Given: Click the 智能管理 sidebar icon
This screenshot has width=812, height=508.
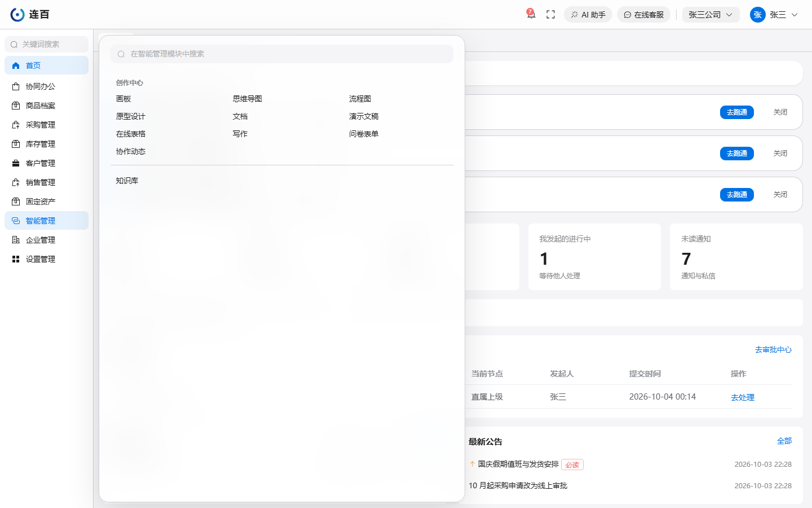Looking at the screenshot, I should coord(16,221).
